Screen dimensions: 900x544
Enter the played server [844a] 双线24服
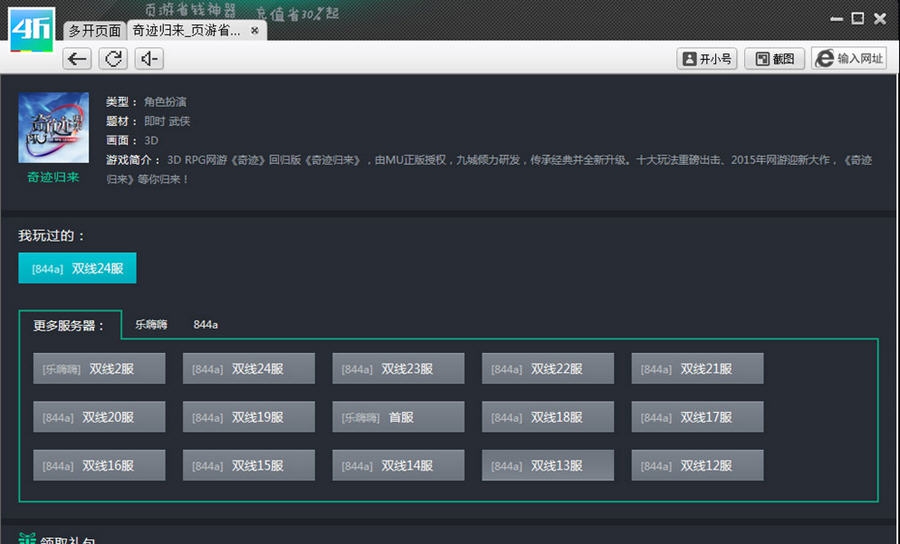pos(77,268)
